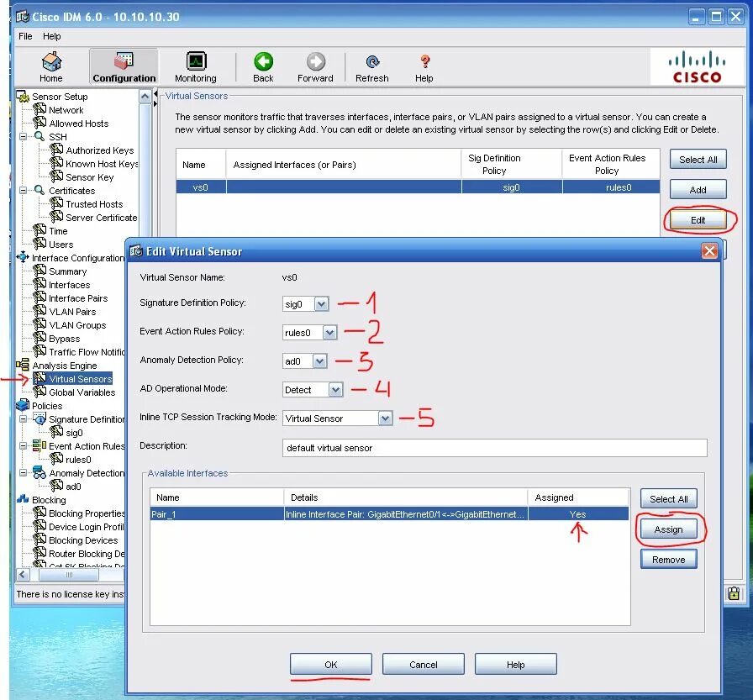
Task: Collapse Anomaly Detection tree node
Action: [x=23, y=473]
